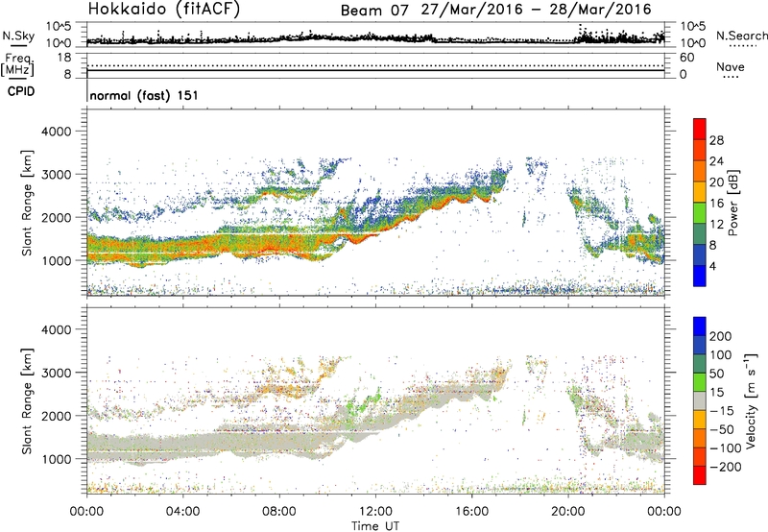Click the '60' Nave axis tick
The image size is (768, 532).
(x=686, y=58)
